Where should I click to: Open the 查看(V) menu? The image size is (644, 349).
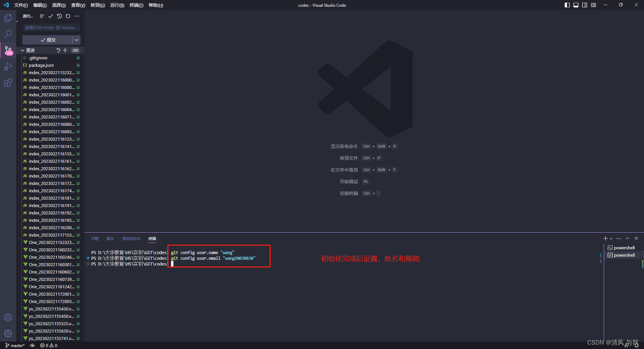(78, 5)
